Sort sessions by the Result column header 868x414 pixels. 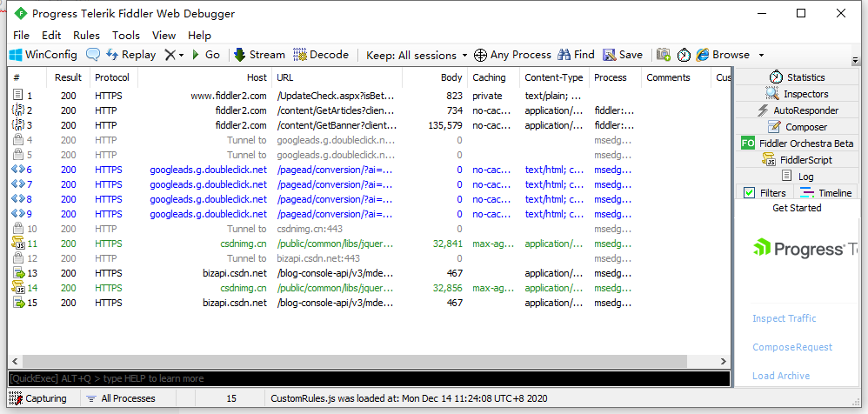[68, 77]
